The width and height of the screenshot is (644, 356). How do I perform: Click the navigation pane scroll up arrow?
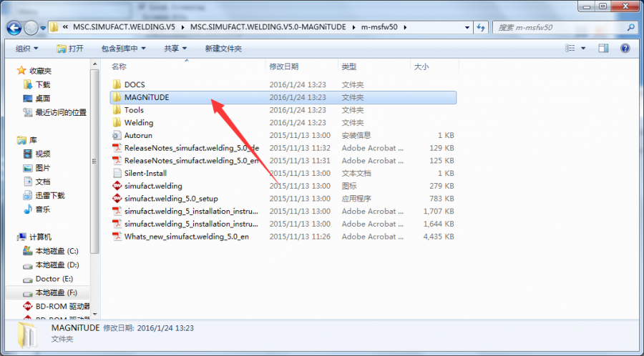coord(95,64)
